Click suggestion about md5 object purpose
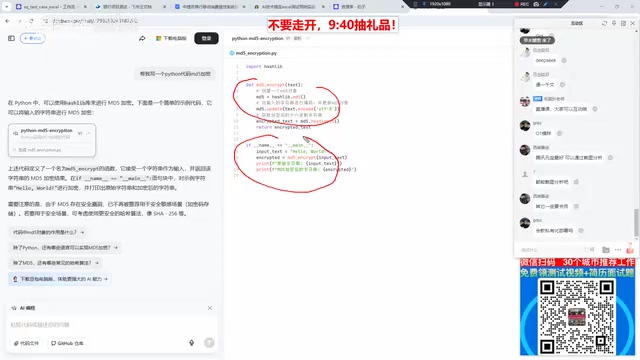Viewport: 640px width, 360px height. click(x=48, y=232)
